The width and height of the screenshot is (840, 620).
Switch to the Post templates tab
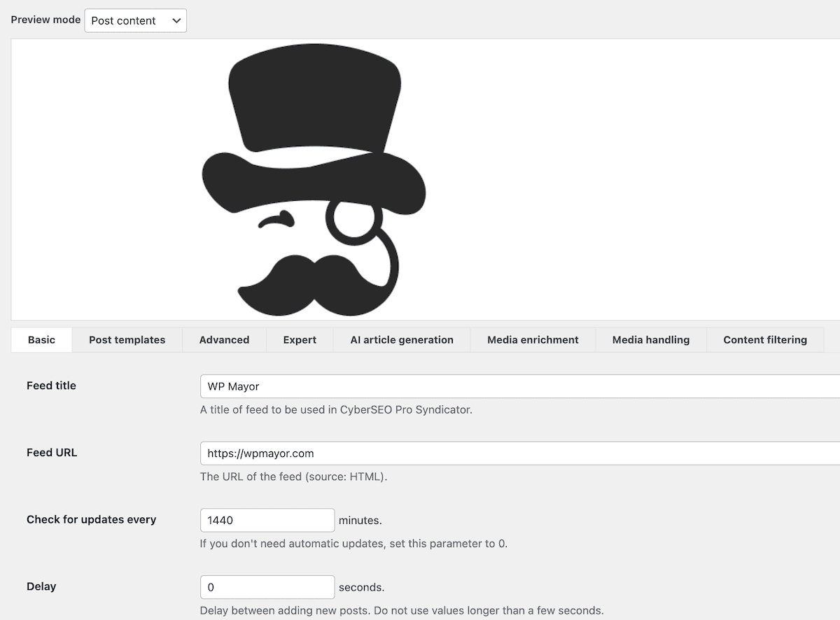pyautogui.click(x=127, y=339)
